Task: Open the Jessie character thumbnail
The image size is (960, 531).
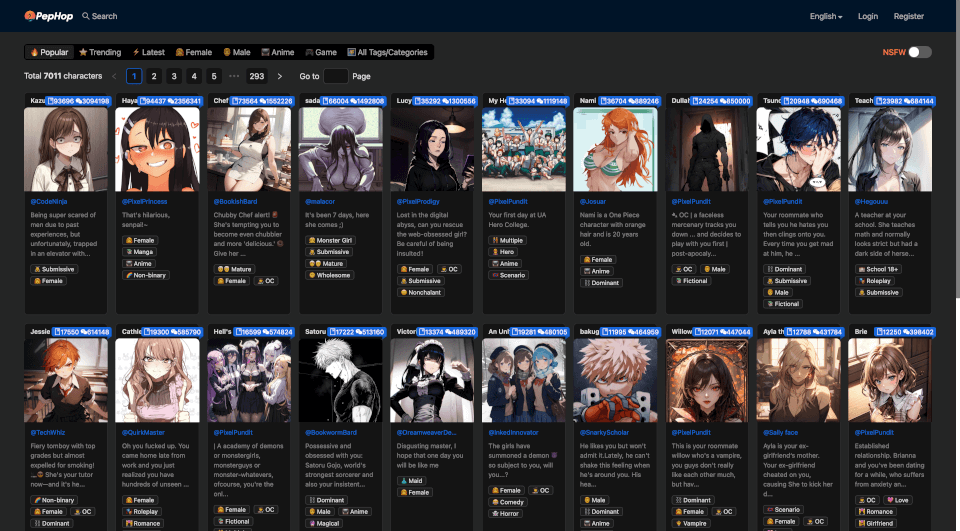Action: click(66, 380)
